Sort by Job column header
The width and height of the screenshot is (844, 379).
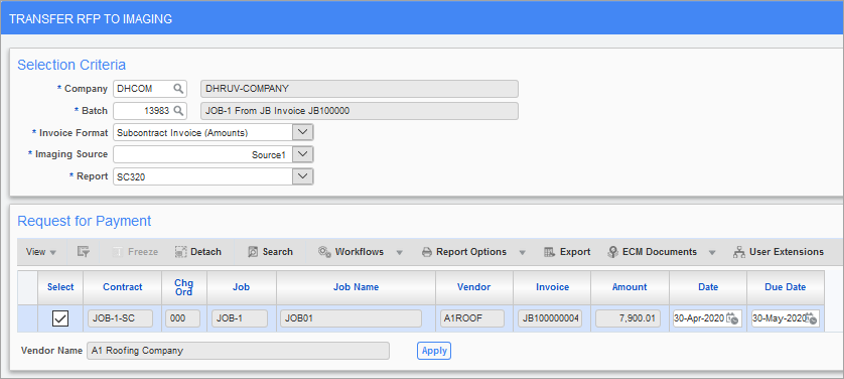[x=241, y=287]
